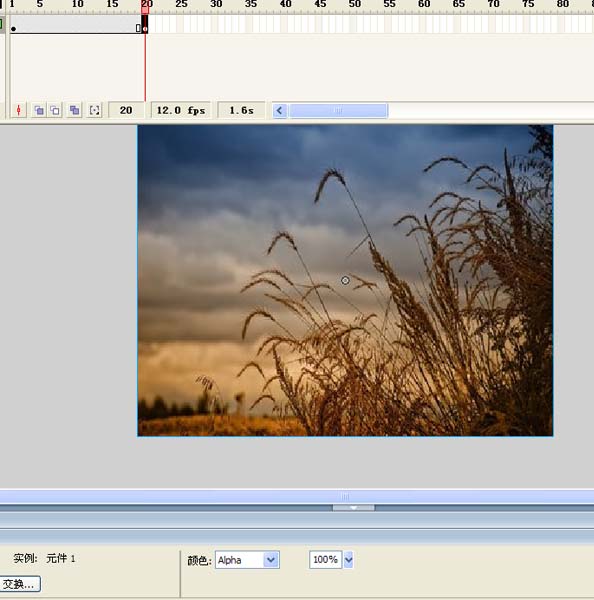The width and height of the screenshot is (594, 600).
Task: Click the 交换... swap button
Action: click(x=19, y=584)
